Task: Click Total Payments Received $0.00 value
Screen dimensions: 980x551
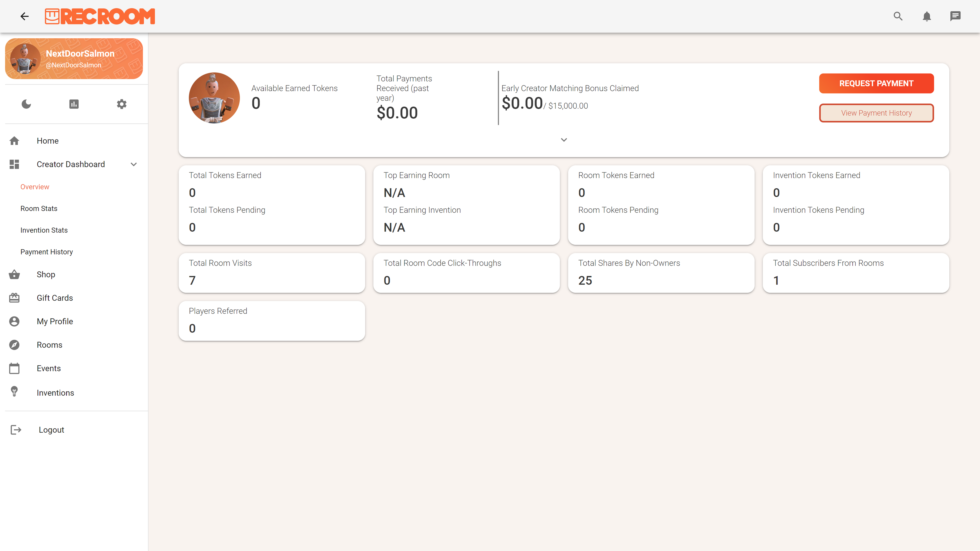Action: [x=397, y=113]
